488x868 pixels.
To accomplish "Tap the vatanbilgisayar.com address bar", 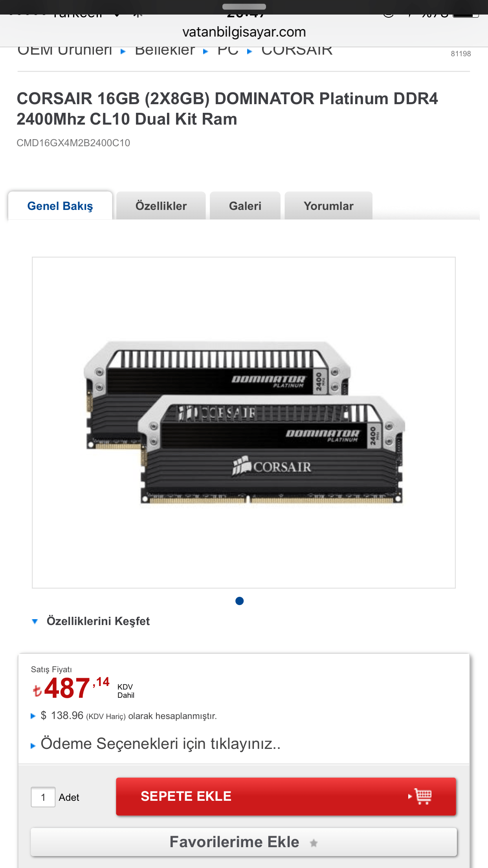I will click(x=244, y=32).
